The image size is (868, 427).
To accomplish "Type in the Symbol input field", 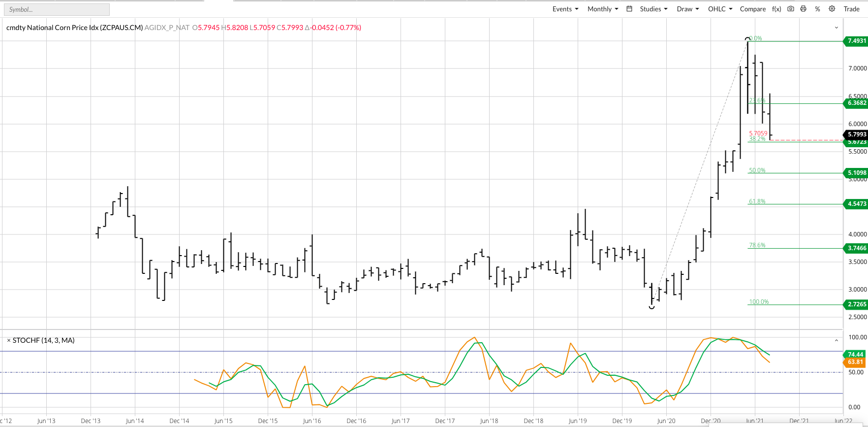I will tap(57, 9).
